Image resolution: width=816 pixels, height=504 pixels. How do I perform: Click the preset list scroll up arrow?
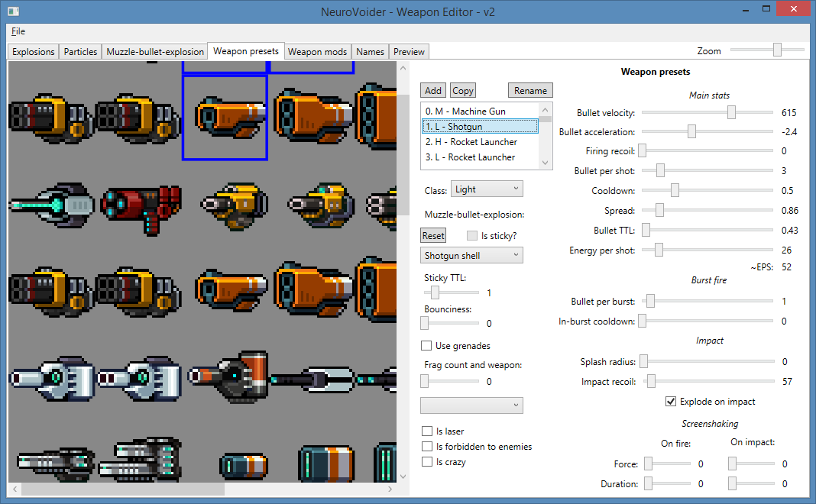(x=545, y=110)
